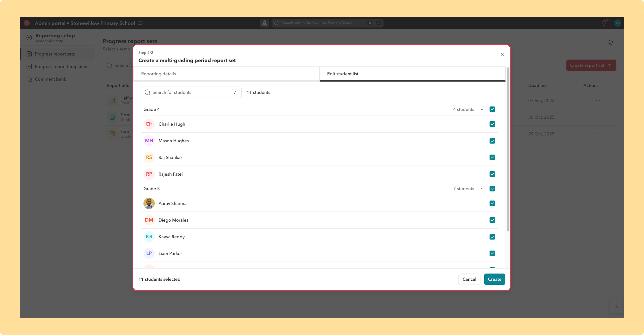Switch to the Reporting details tab
This screenshot has width=644, height=335.
click(226, 74)
